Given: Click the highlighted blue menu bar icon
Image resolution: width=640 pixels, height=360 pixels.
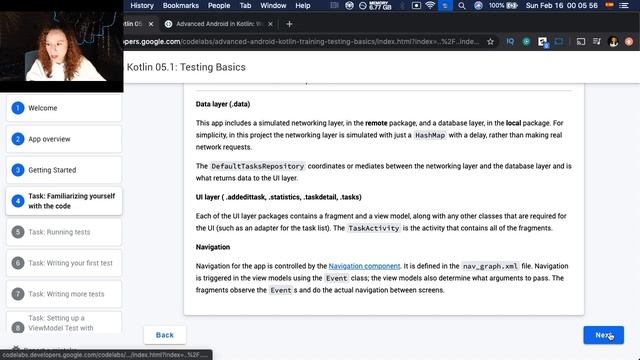Looking at the screenshot, I should click(445, 5).
